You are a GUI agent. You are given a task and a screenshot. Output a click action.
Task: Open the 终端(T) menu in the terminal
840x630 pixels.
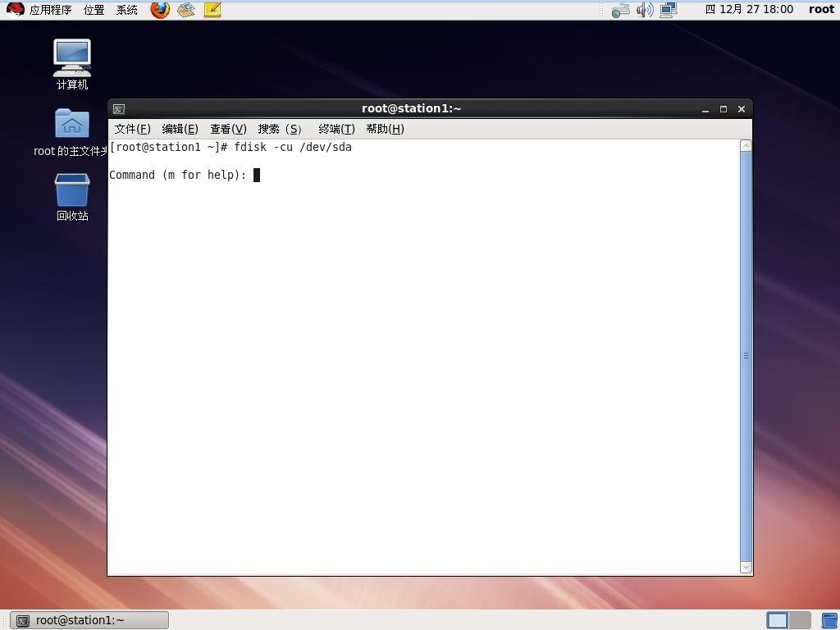click(x=336, y=129)
